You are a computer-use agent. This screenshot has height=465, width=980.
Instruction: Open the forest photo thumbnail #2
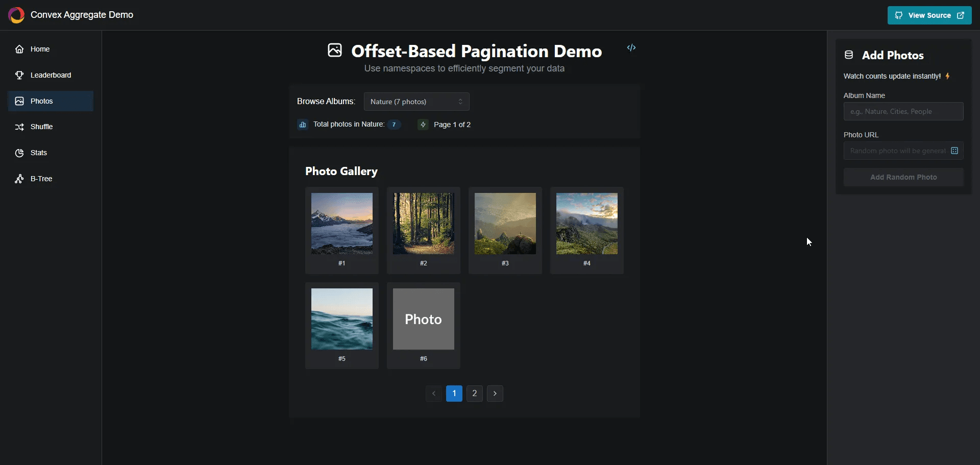pos(423,224)
